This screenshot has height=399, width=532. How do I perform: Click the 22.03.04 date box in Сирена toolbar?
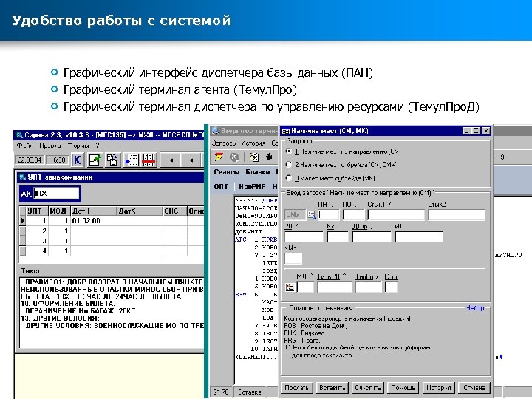(x=30, y=160)
